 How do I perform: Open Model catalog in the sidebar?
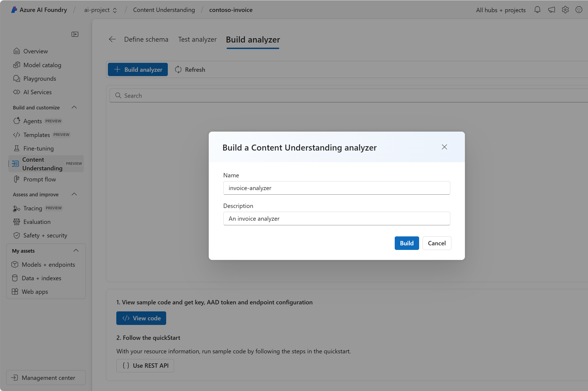point(42,65)
